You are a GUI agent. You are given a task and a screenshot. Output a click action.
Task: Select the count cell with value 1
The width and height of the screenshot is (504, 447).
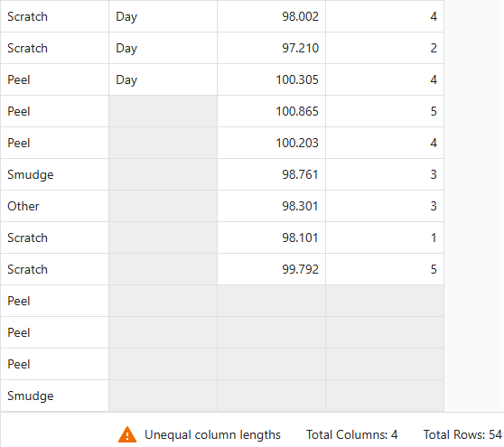(x=385, y=237)
